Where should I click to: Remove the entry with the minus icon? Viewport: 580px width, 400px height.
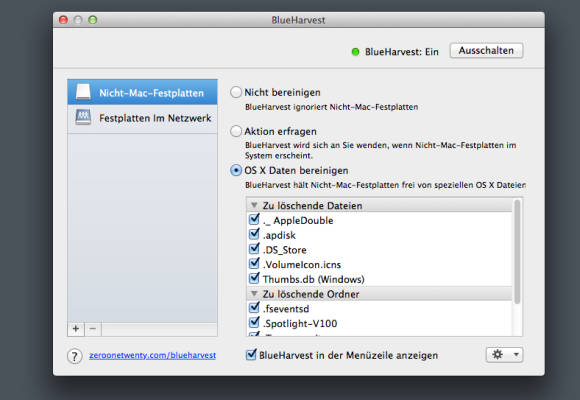pyautogui.click(x=93, y=329)
